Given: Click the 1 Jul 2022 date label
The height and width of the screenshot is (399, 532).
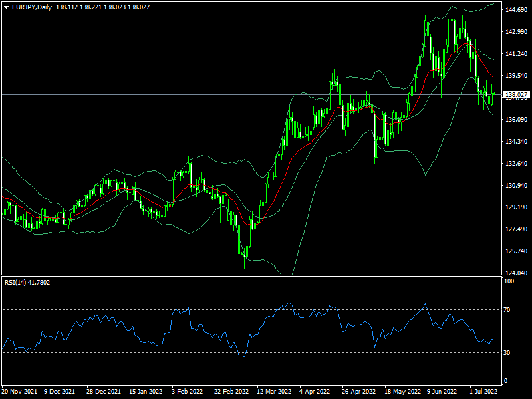Looking at the screenshot, I should click(x=483, y=391).
